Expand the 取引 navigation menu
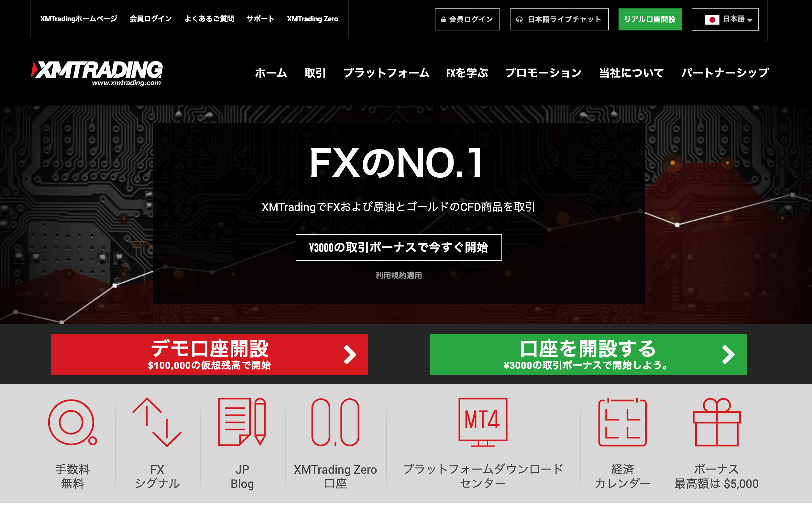 click(315, 72)
